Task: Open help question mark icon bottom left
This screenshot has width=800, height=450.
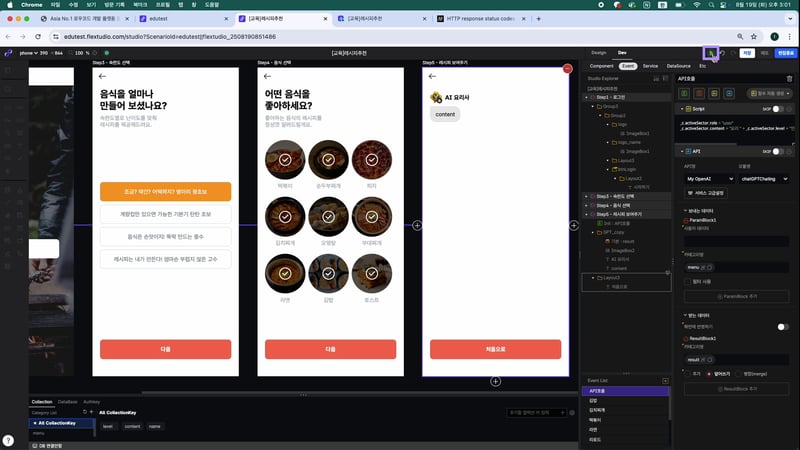Action: point(8,440)
